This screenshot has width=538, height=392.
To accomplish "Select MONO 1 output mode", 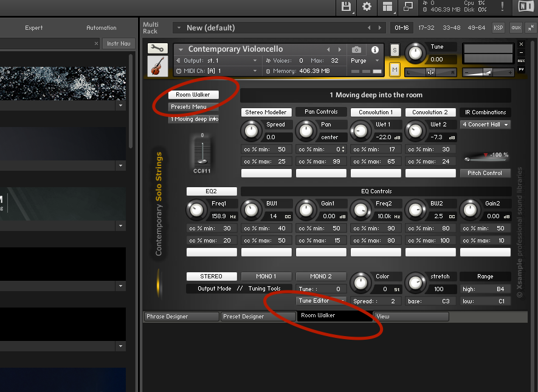I will 266,277.
